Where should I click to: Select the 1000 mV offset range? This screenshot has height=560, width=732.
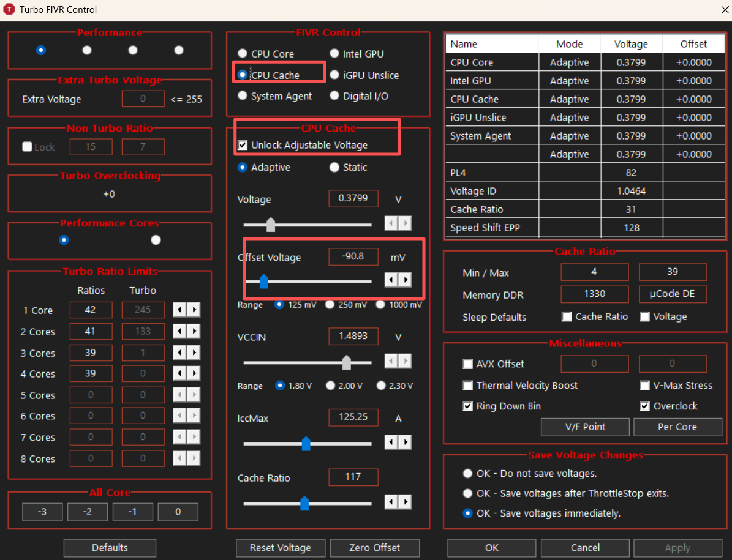(380, 304)
